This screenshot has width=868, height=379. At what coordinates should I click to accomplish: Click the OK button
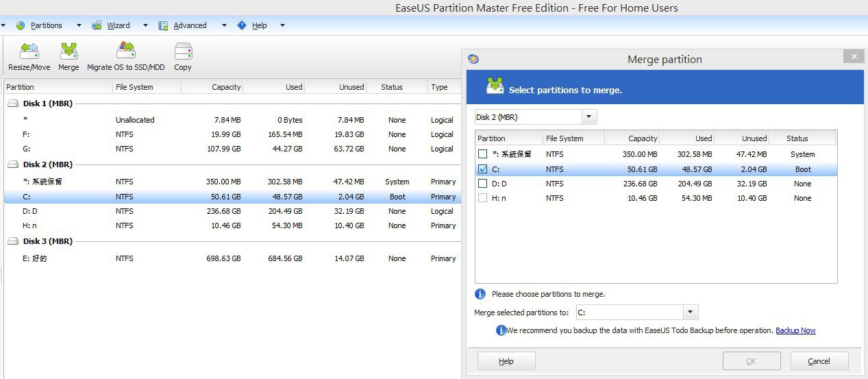coord(752,361)
